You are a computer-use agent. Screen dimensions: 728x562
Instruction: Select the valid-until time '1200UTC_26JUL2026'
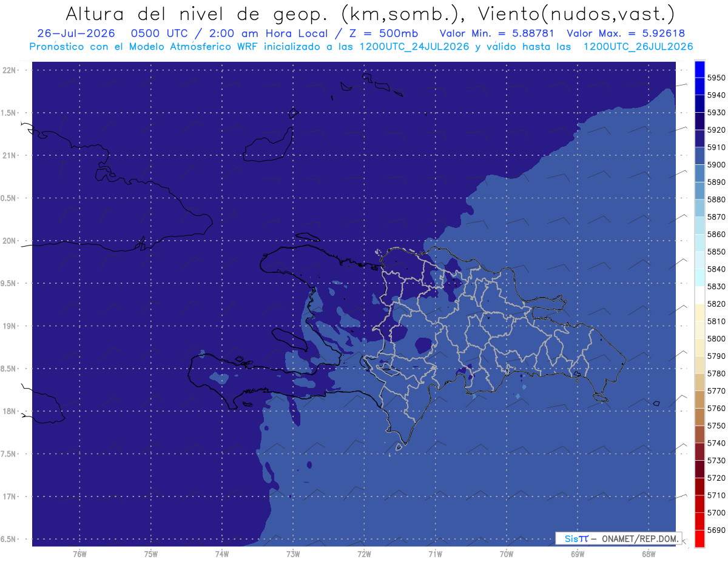click(638, 47)
